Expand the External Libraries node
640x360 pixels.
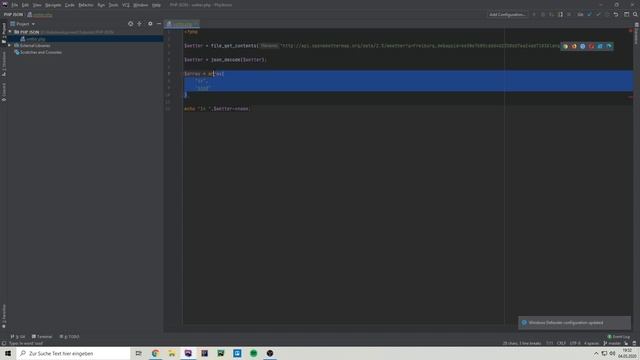pyautogui.click(x=10, y=45)
